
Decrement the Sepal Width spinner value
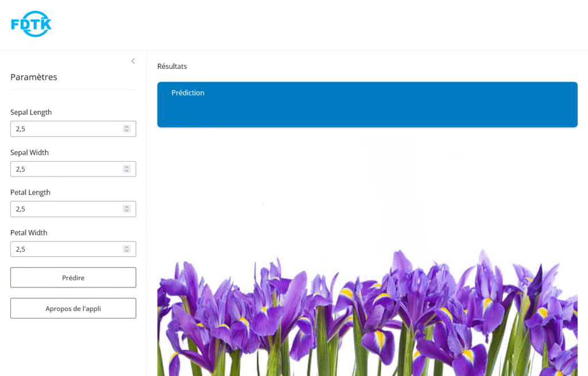[126, 171]
